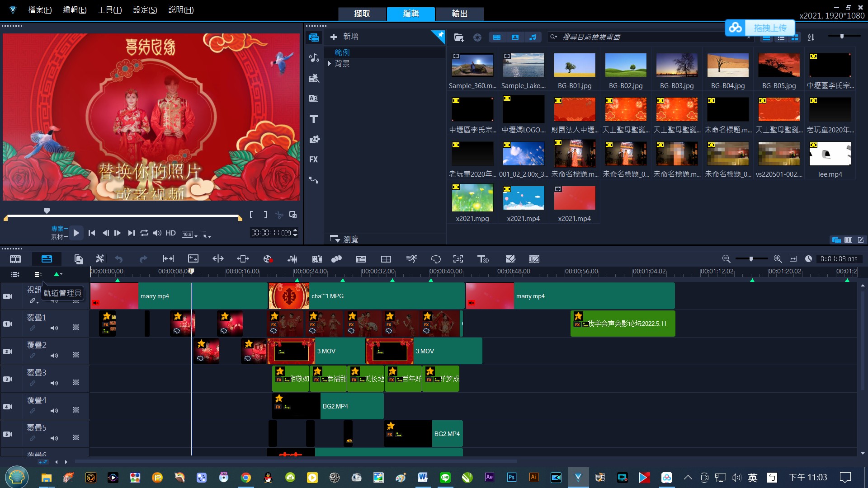Open the Path/motion library icon
Screen dimensions: 868x488
[314, 180]
